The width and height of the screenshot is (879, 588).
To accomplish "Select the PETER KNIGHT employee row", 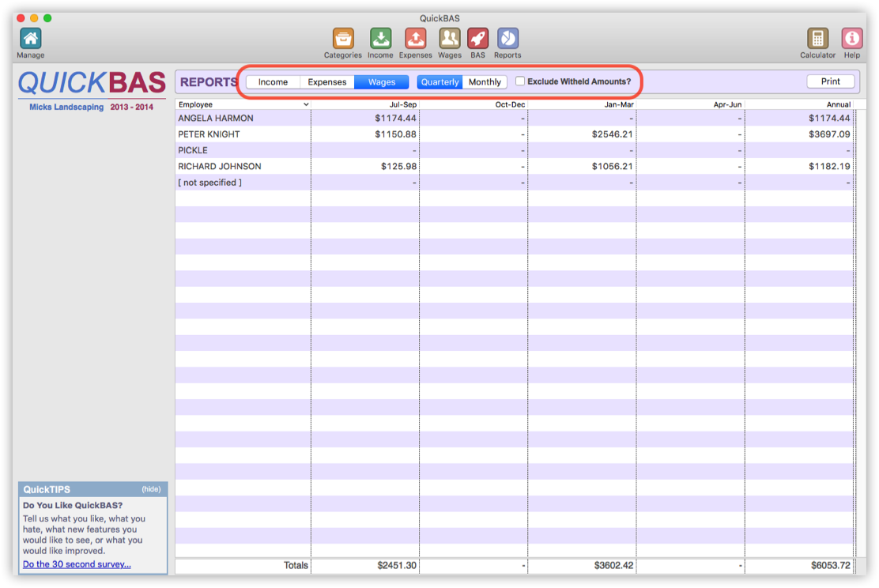I will point(209,134).
